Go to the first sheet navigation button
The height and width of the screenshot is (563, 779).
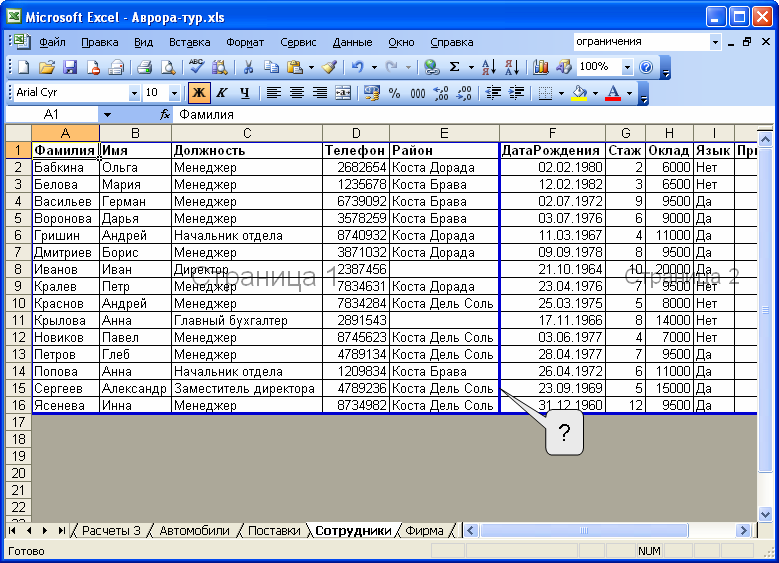(x=12, y=531)
